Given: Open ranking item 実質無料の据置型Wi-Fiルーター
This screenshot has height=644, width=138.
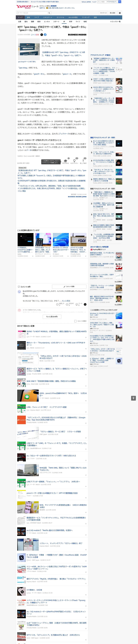Looking at the screenshot, I should click(104, 60).
